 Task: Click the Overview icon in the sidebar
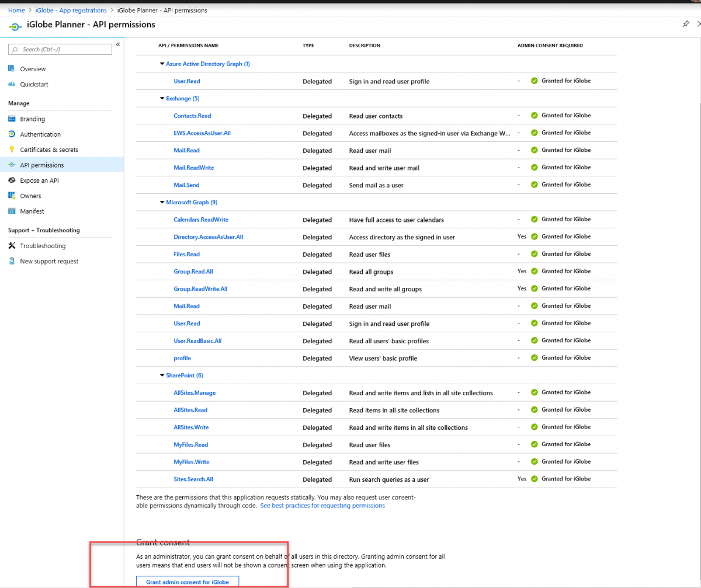click(x=12, y=69)
